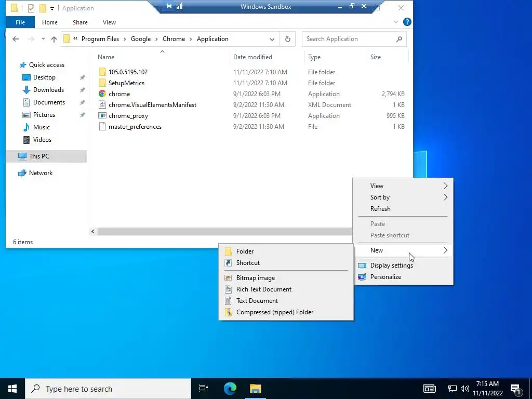Select the chrome_proxy application icon
Image resolution: width=532 pixels, height=399 pixels.
[x=102, y=116]
